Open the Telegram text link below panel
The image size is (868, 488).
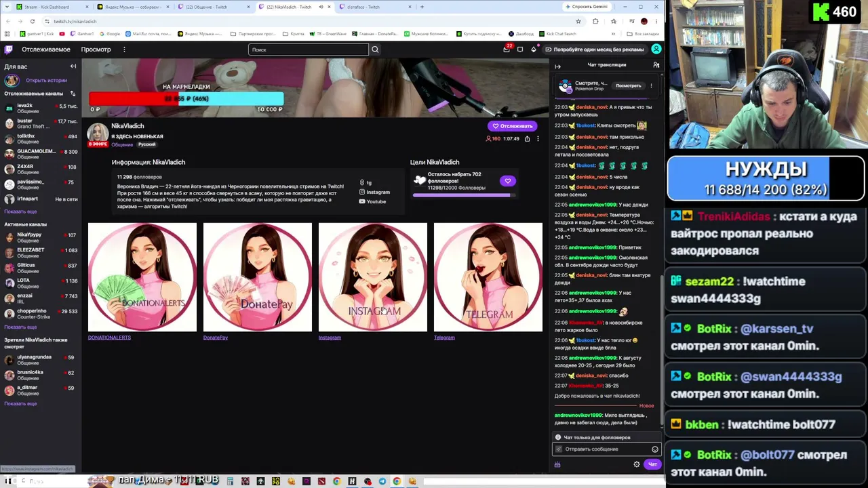click(444, 338)
